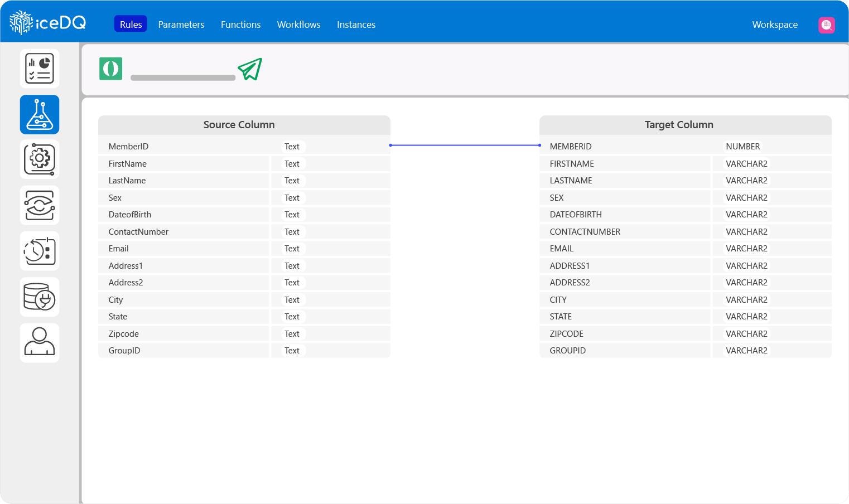Screen dimensions: 849x504
Task: Select the EMAIL target column row
Action: point(625,249)
